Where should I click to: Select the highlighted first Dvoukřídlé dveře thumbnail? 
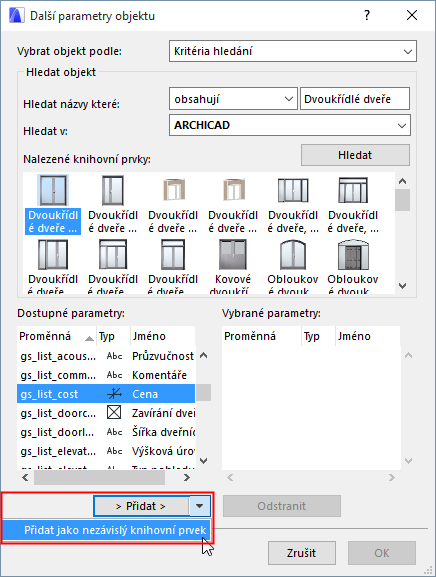click(x=53, y=191)
